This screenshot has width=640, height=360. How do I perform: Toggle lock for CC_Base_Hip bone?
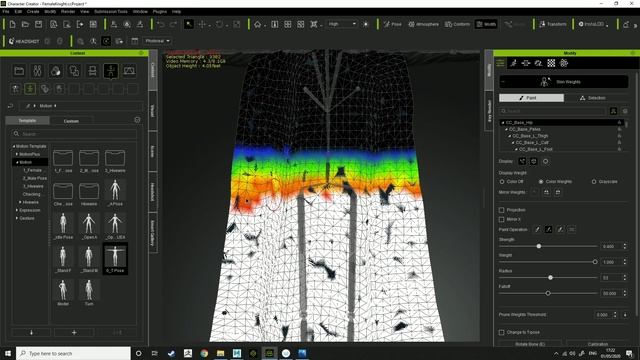tap(619, 122)
